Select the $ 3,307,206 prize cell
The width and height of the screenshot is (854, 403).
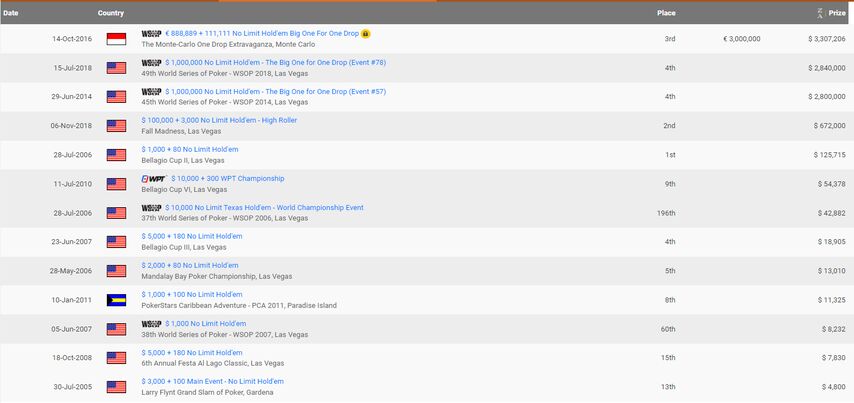[x=827, y=39]
